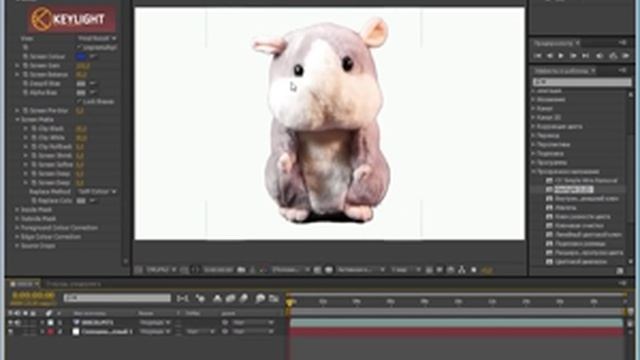
Task: Toggle stopwatch for Clip Black
Action: [34, 129]
